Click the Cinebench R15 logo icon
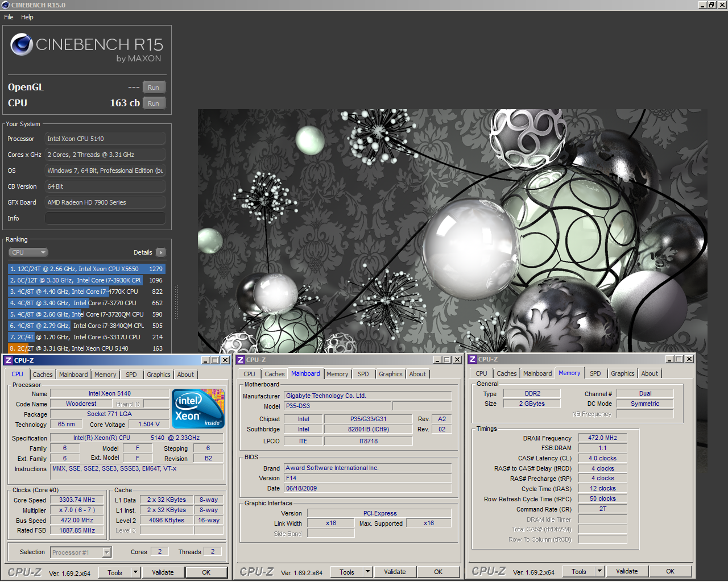 coord(22,44)
